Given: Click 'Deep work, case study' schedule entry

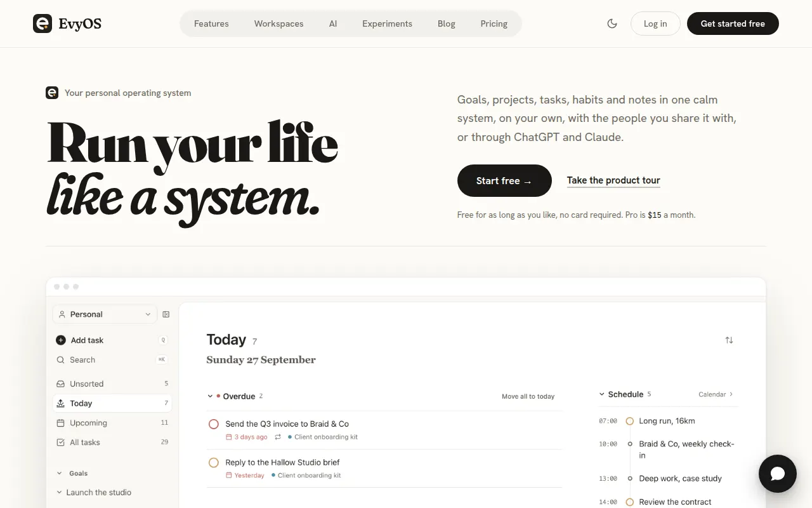Looking at the screenshot, I should click(680, 479).
